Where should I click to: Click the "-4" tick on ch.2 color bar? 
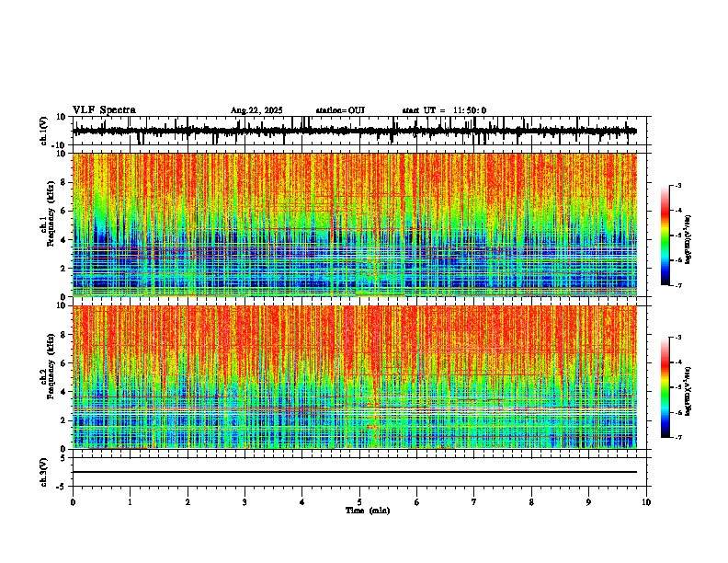(x=678, y=362)
